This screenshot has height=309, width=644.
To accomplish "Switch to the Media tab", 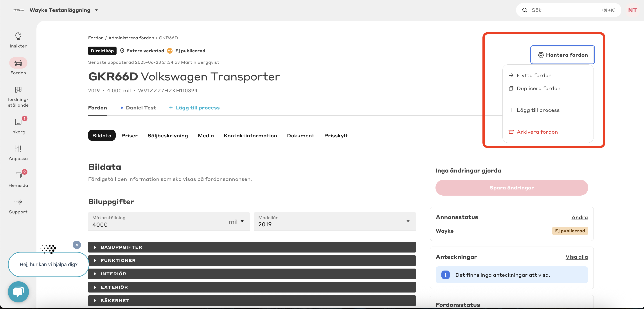I will click(x=206, y=135).
